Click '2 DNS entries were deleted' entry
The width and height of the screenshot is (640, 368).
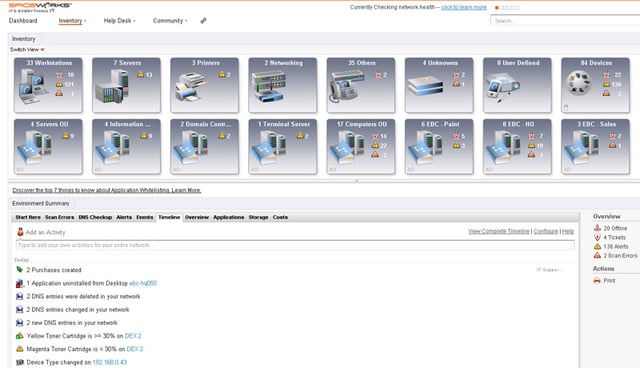[83, 296]
